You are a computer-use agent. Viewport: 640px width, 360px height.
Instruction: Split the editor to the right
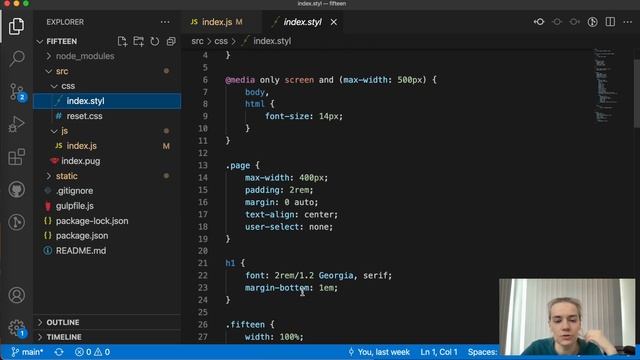pyautogui.click(x=610, y=22)
